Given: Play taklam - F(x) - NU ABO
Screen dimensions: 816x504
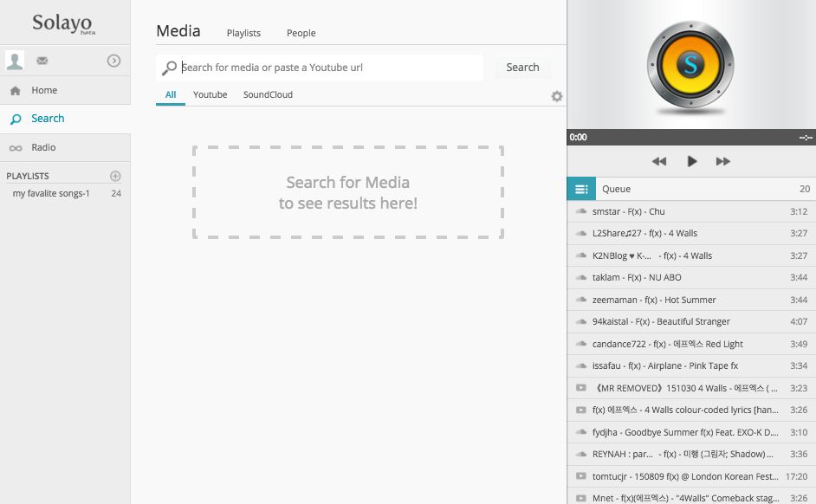Looking at the screenshot, I should click(x=691, y=278).
